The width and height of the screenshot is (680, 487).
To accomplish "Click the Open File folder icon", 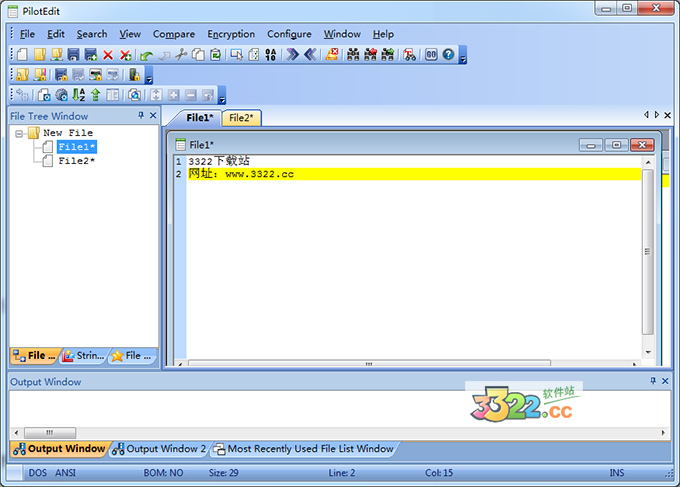I will [x=39, y=55].
